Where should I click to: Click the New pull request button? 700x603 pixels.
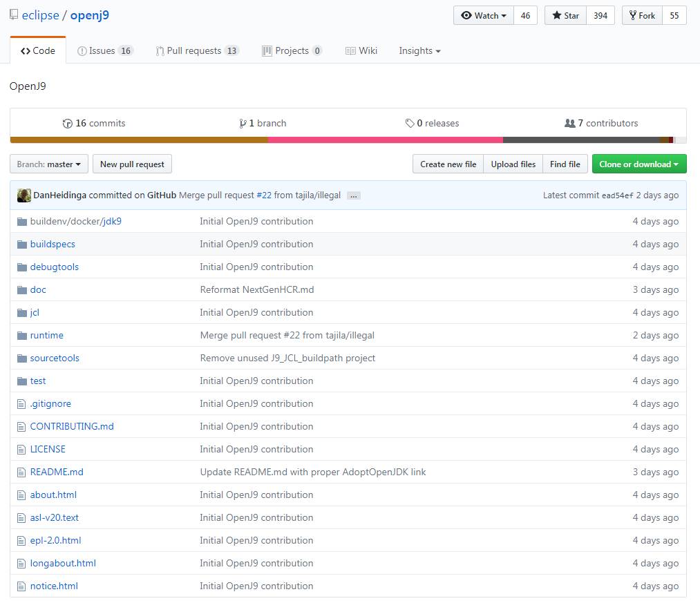(132, 164)
